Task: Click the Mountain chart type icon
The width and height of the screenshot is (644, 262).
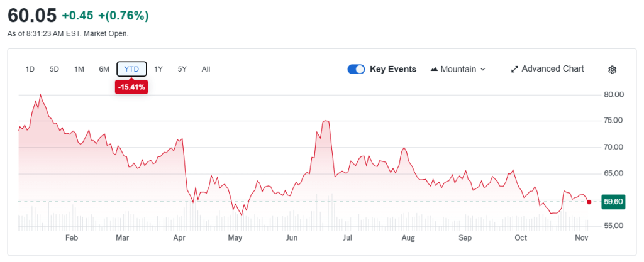Action: (x=434, y=69)
